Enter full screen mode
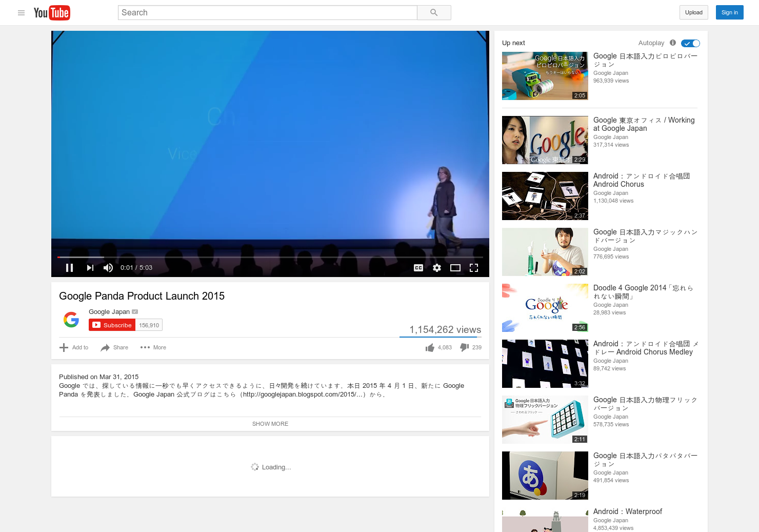759x532 pixels. (x=474, y=268)
